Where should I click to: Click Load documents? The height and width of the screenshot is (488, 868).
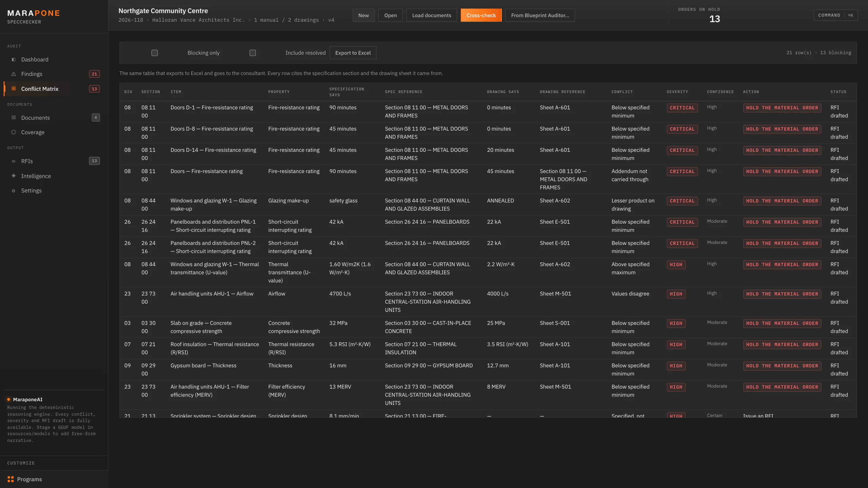pos(432,15)
